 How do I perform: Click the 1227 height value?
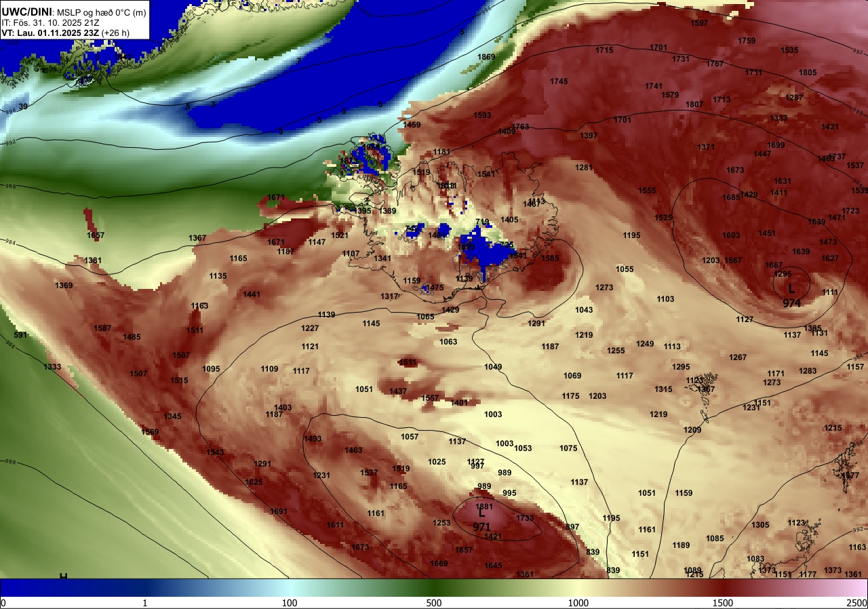310,328
